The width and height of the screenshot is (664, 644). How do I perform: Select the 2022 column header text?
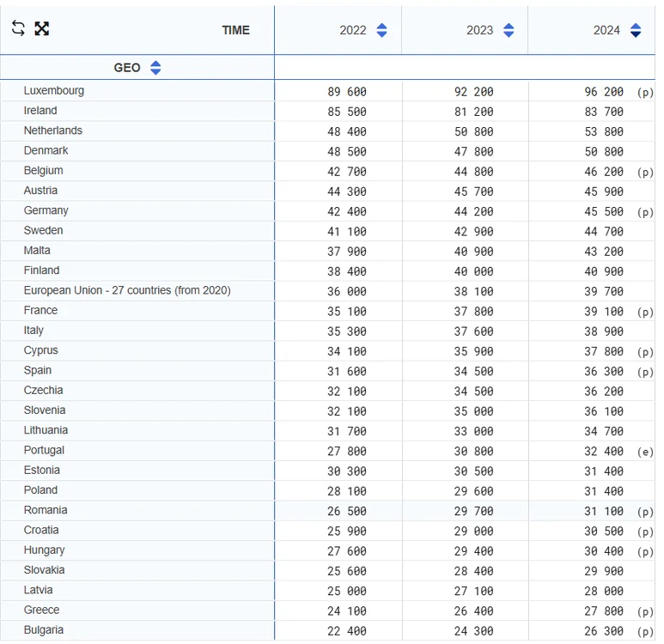pyautogui.click(x=353, y=30)
